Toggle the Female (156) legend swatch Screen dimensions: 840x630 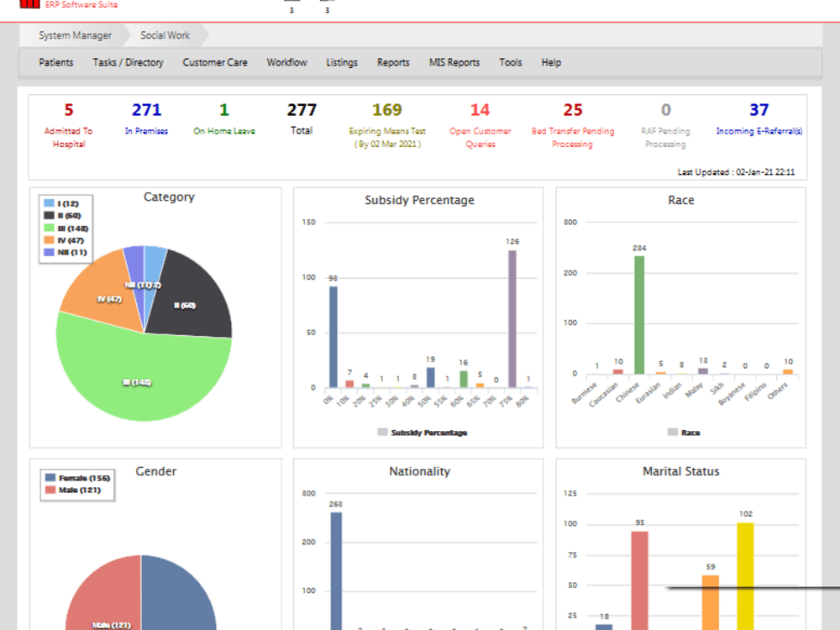click(50, 477)
